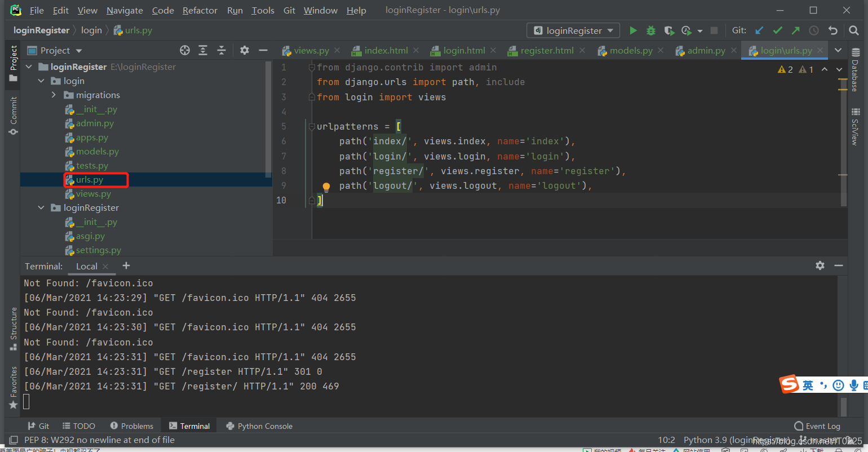Select opened file locate target icon

(184, 50)
